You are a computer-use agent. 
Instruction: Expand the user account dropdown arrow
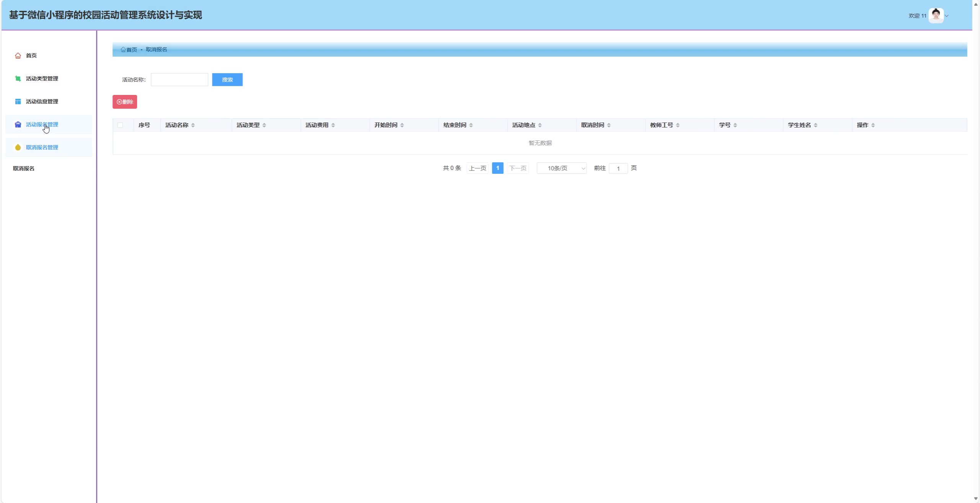point(947,16)
